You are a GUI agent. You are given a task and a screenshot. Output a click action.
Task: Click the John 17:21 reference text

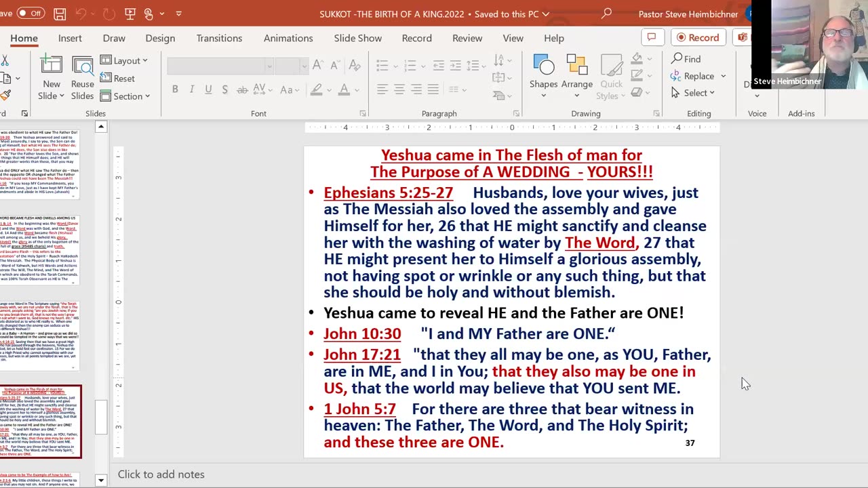click(362, 354)
